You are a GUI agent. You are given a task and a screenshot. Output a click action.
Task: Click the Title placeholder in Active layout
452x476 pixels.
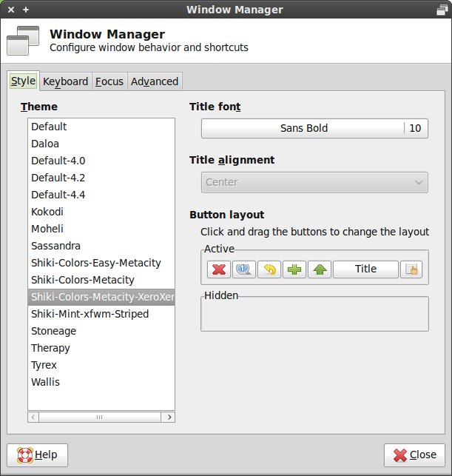[365, 269]
